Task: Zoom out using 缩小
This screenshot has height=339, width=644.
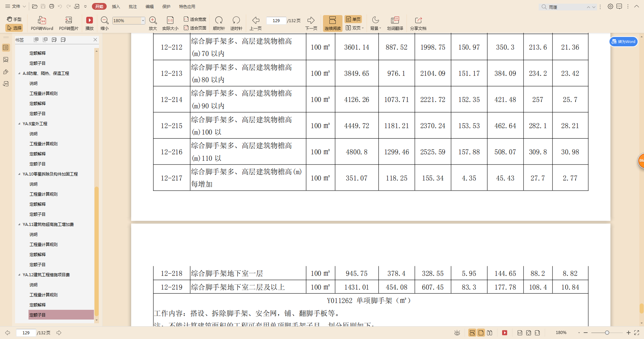Action: coord(105,23)
